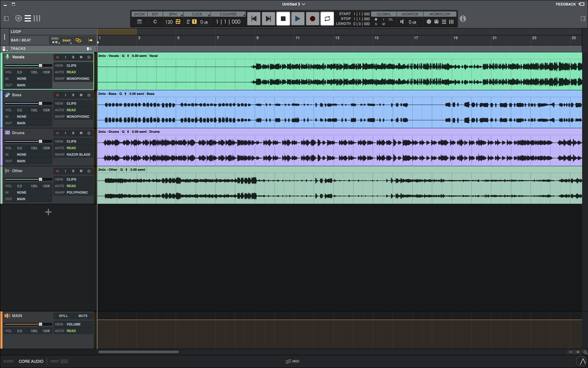Toggle the loop cycle button in the transport

(327, 19)
